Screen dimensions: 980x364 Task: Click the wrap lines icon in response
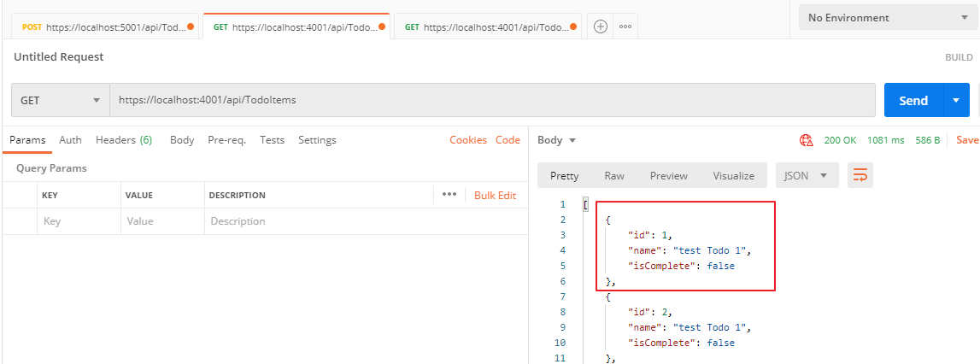pyautogui.click(x=860, y=175)
